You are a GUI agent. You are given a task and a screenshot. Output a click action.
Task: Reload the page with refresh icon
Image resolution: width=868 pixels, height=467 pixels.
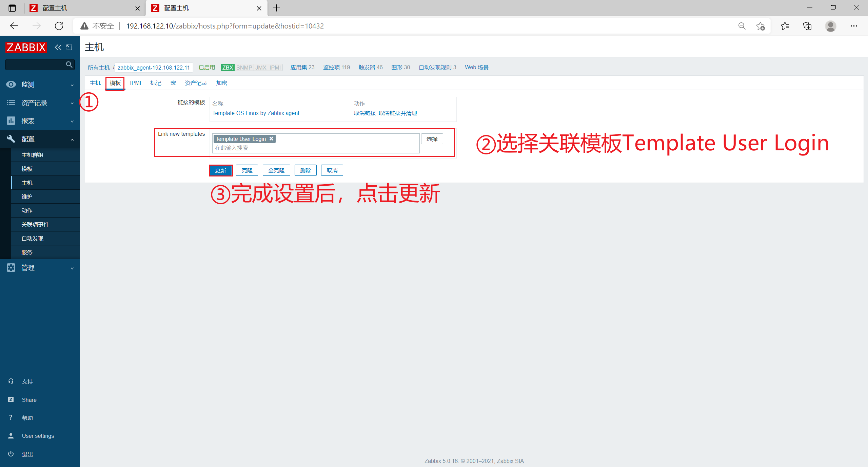[59, 26]
